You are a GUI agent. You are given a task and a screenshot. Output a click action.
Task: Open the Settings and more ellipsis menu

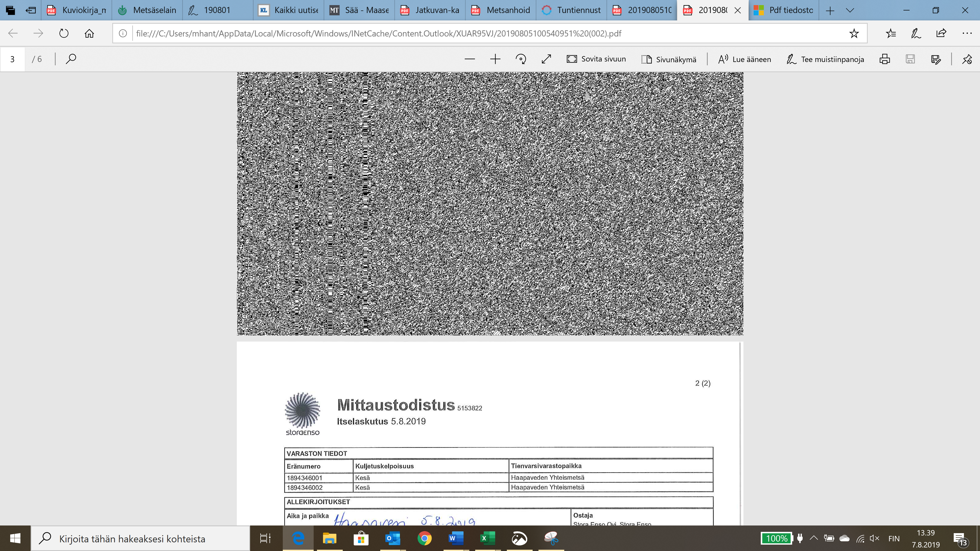967,33
